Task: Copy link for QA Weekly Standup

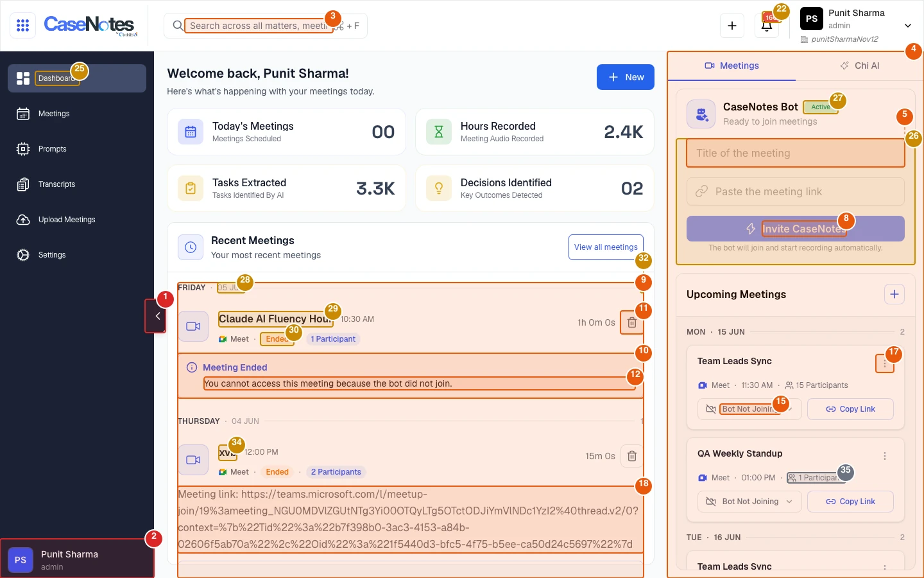Action: pyautogui.click(x=850, y=502)
